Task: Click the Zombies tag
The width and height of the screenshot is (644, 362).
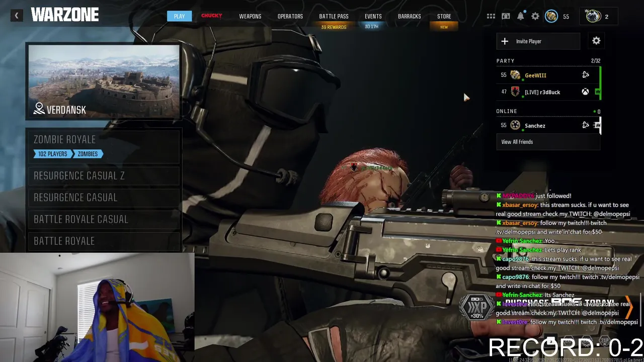Action: pos(88,154)
